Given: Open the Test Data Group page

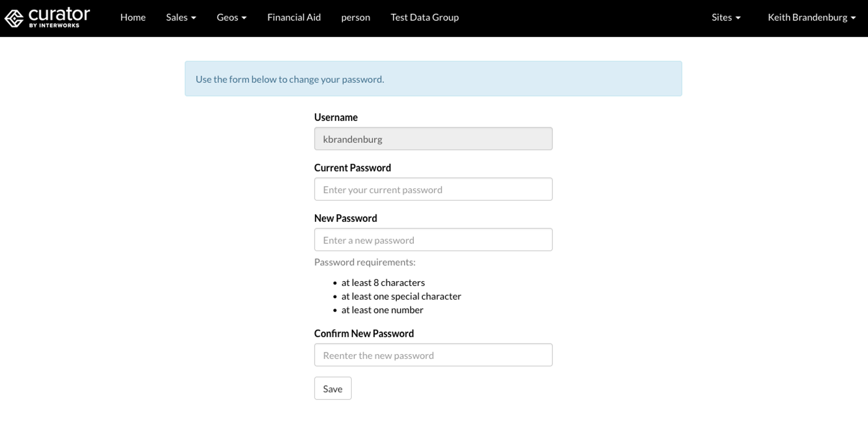Looking at the screenshot, I should point(425,17).
